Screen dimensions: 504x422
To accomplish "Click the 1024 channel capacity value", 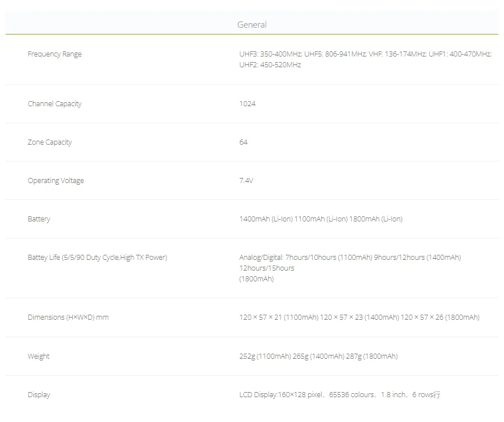I will point(247,104).
